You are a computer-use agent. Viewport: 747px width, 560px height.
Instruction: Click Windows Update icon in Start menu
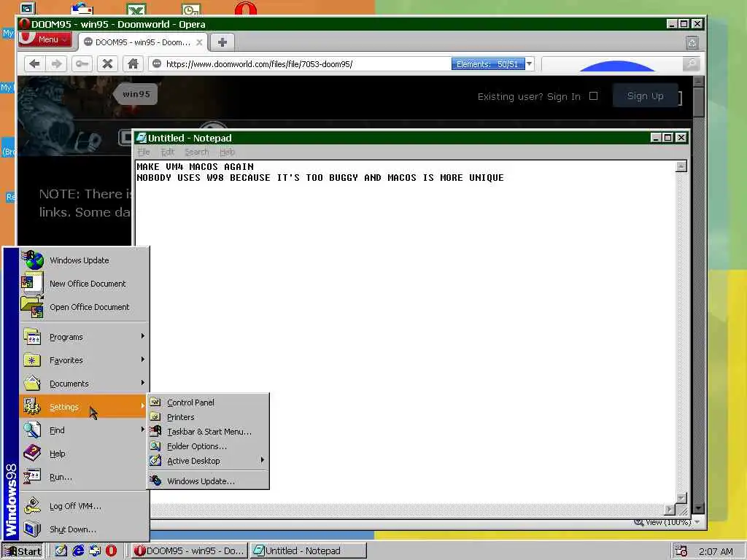tap(32, 260)
